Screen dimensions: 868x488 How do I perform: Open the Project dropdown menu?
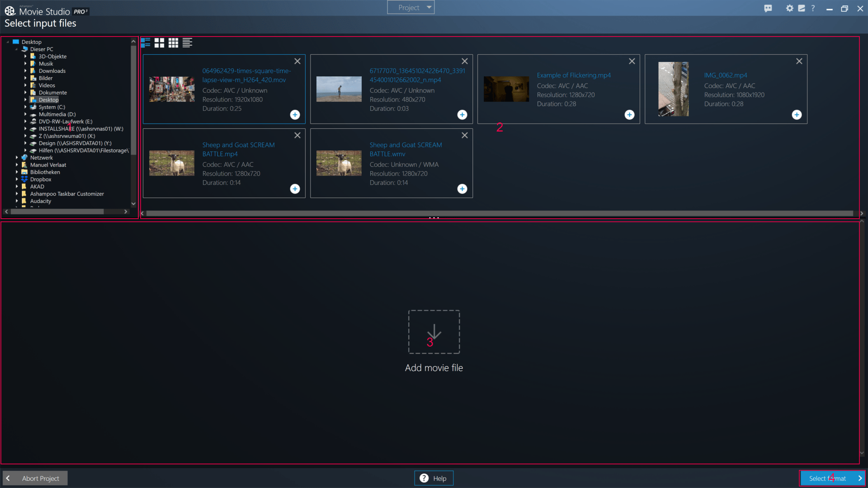tap(411, 8)
